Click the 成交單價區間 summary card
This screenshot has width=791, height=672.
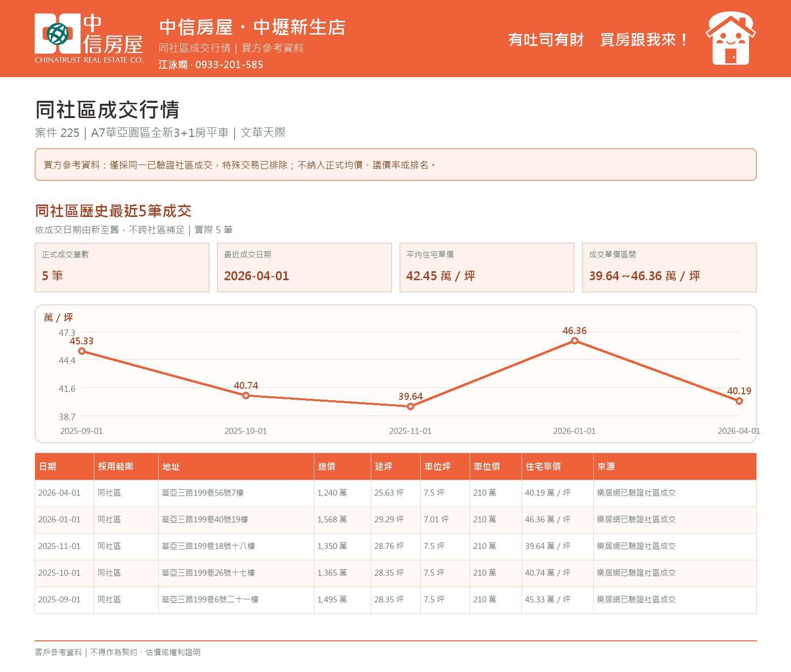click(x=669, y=267)
